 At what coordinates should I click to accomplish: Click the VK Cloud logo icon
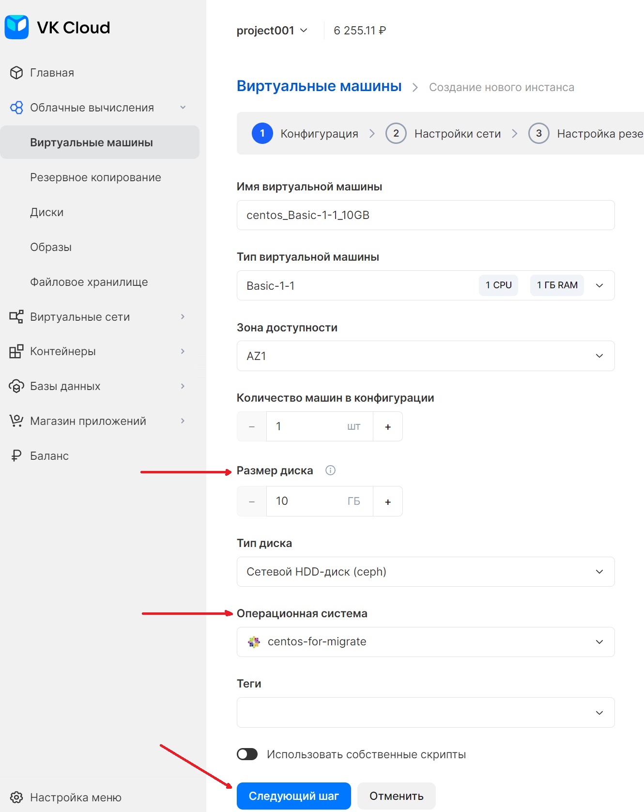click(x=17, y=27)
